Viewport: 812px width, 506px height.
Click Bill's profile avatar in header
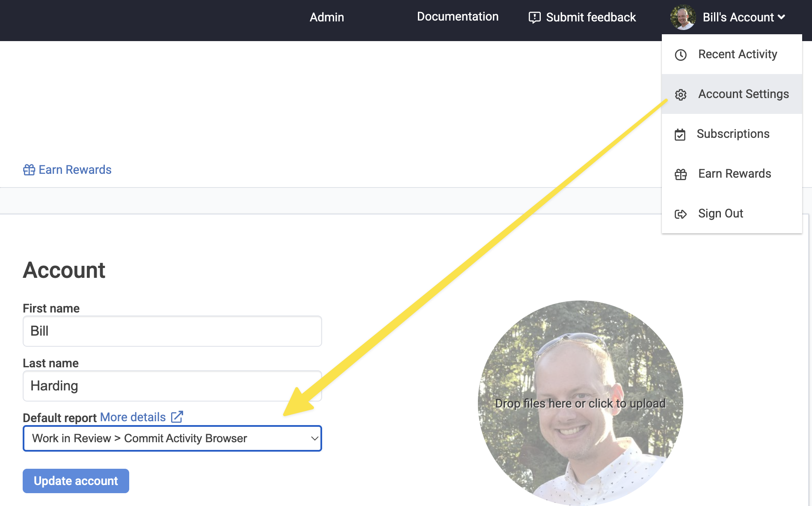[x=683, y=17]
